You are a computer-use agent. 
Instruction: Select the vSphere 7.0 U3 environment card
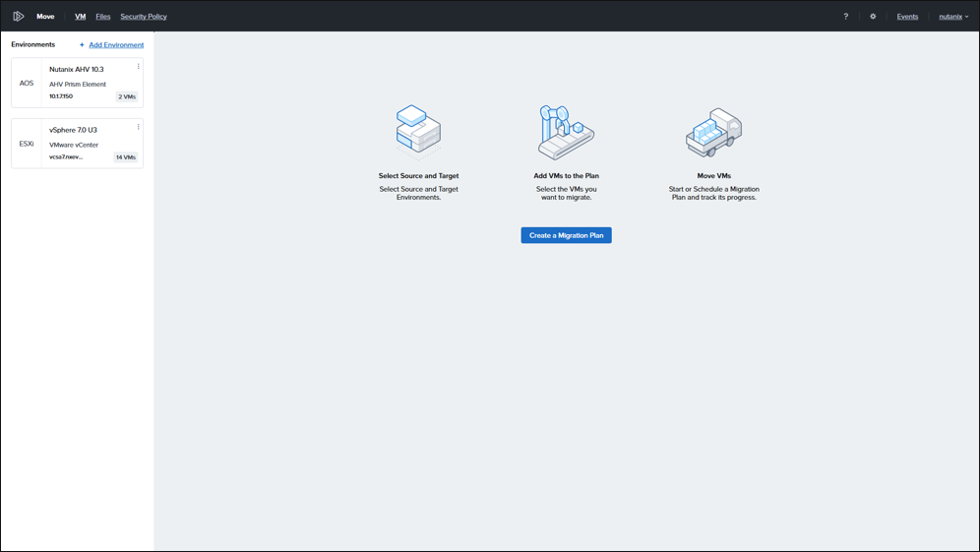[79, 144]
